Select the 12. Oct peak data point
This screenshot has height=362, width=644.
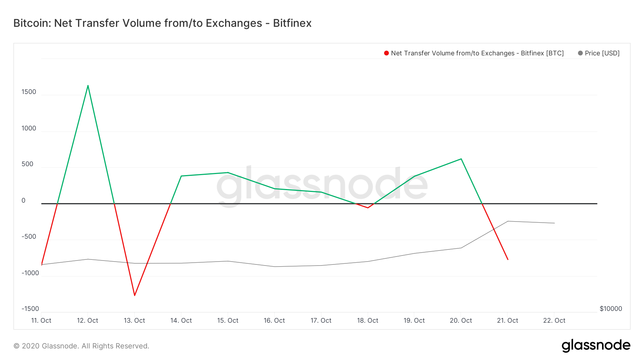[88, 85]
